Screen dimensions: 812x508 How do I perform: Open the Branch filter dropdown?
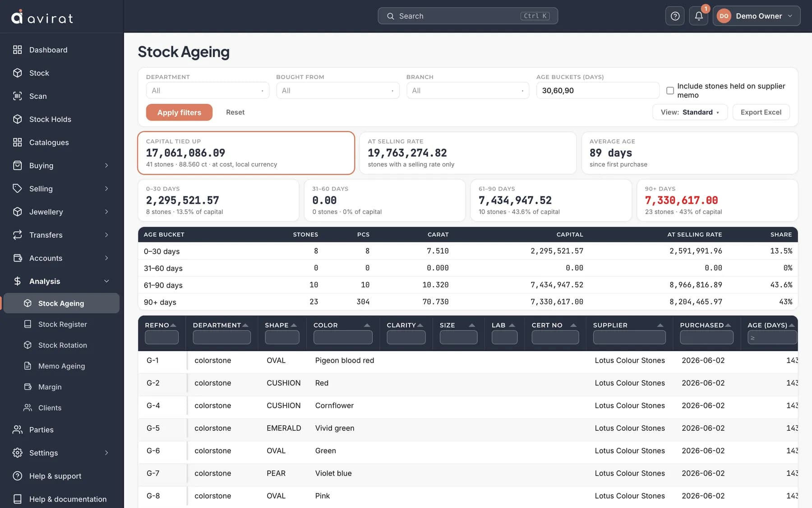(468, 90)
